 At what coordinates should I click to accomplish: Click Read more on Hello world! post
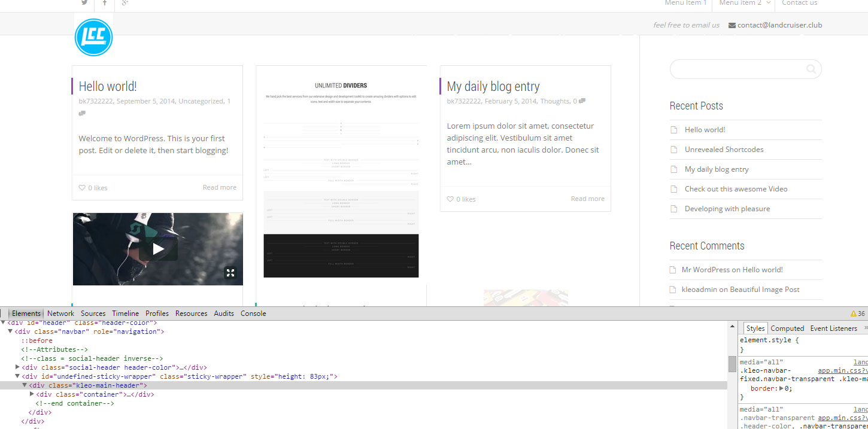(x=219, y=187)
